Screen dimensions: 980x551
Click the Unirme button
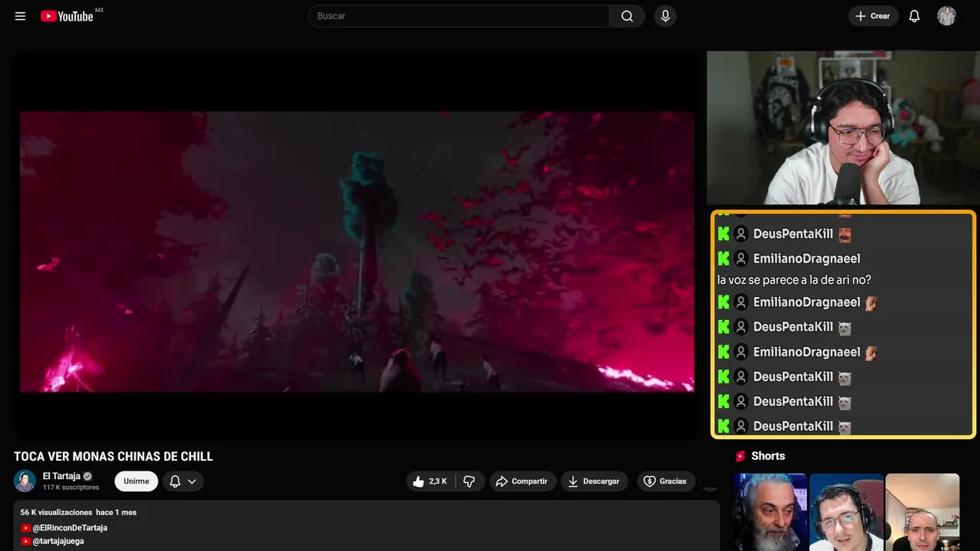[136, 481]
